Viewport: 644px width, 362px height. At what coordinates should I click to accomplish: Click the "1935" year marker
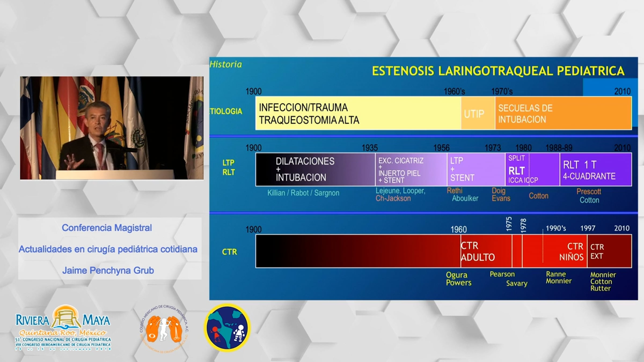coord(370,148)
